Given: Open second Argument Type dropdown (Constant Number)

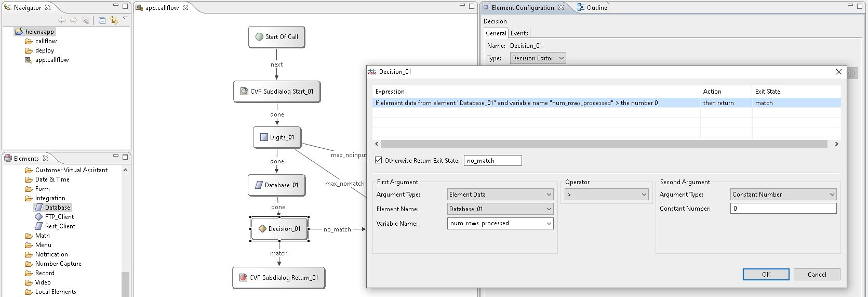Looking at the screenshot, I should coord(783,195).
